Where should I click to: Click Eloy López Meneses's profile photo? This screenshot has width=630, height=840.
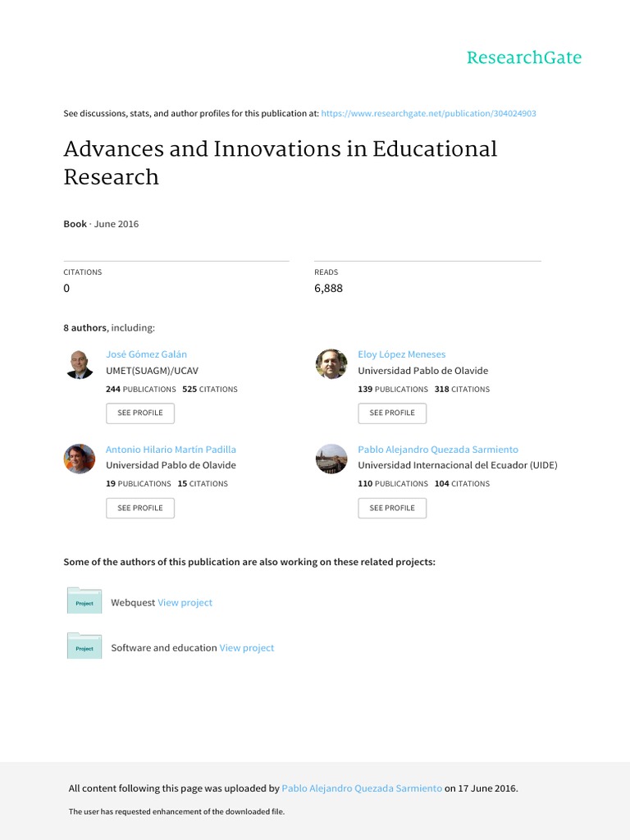[x=331, y=364]
